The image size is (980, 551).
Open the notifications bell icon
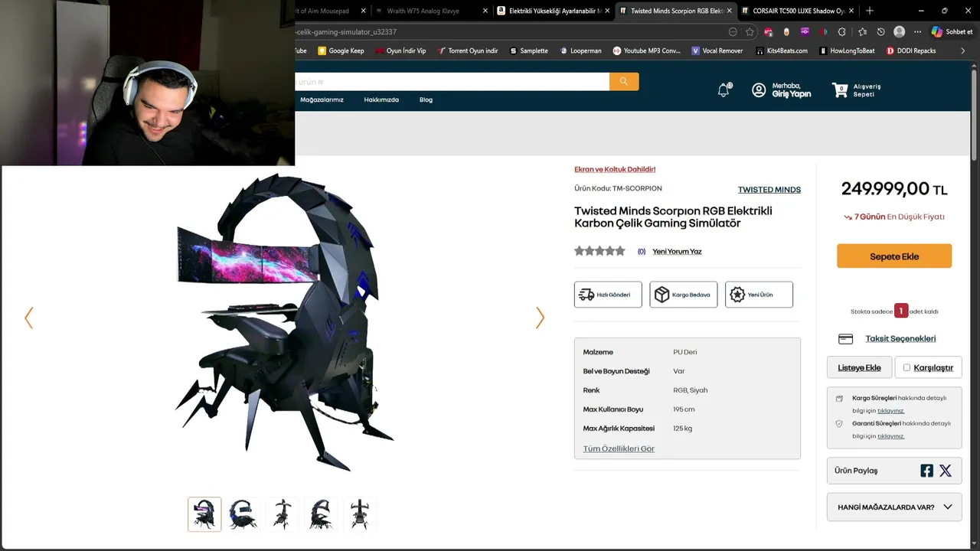pos(724,90)
